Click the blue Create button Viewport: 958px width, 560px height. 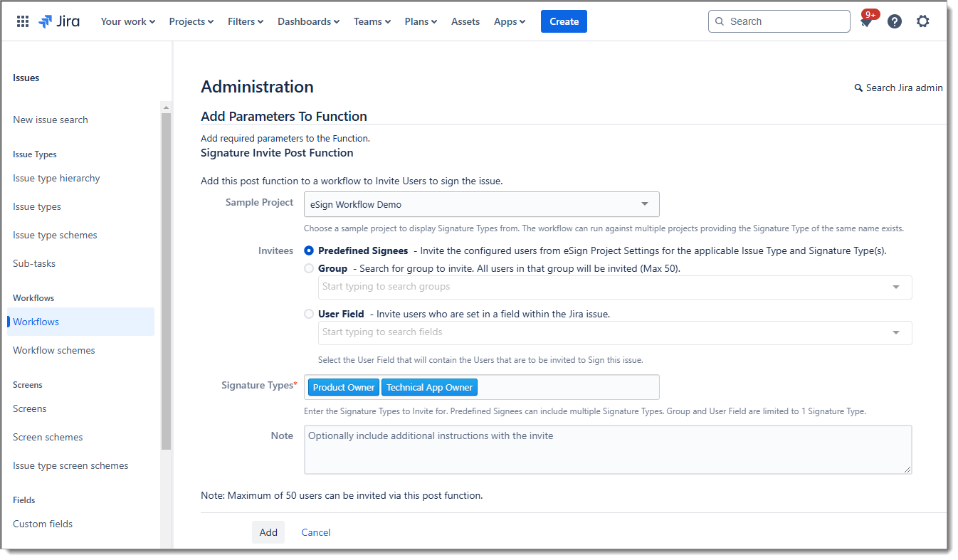click(564, 21)
